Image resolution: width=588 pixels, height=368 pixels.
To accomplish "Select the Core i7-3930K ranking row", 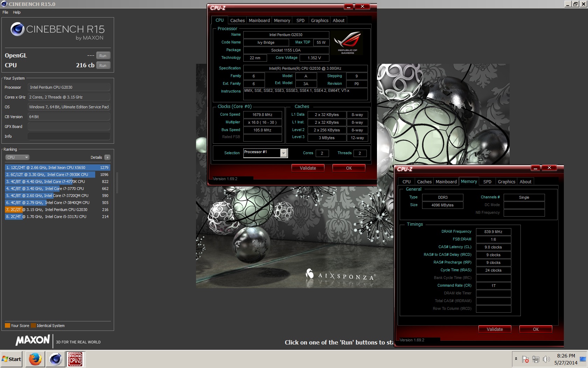I will (x=57, y=175).
